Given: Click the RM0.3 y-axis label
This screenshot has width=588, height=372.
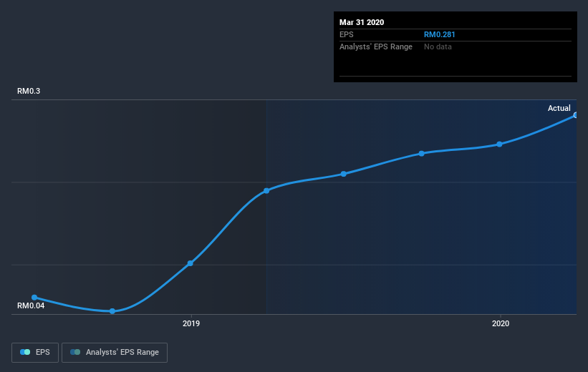Looking at the screenshot, I should [x=29, y=91].
